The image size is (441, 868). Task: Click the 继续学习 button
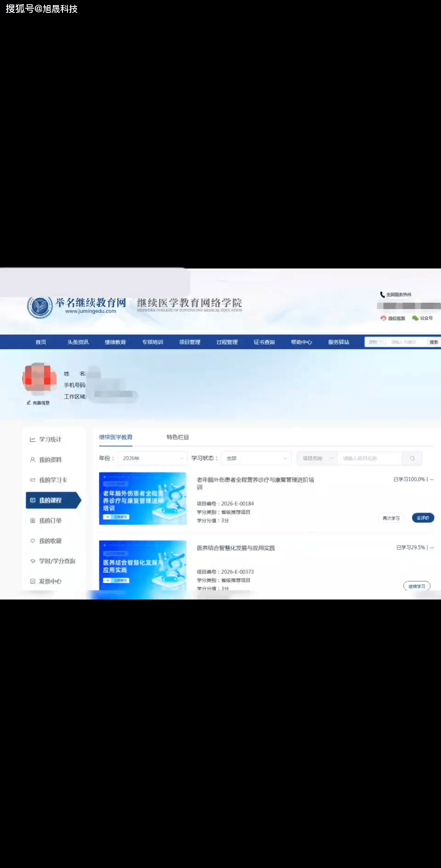tap(417, 586)
